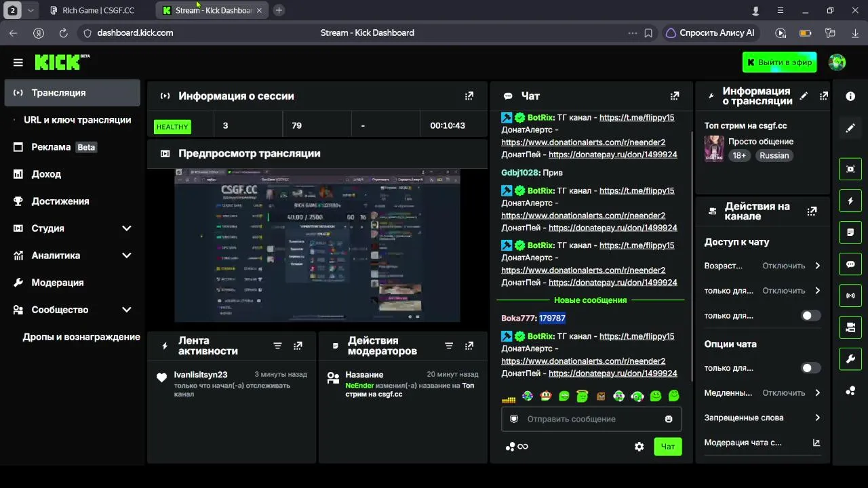Click the stream preview thumbnail
Image resolution: width=868 pixels, height=488 pixels.
coord(317,245)
